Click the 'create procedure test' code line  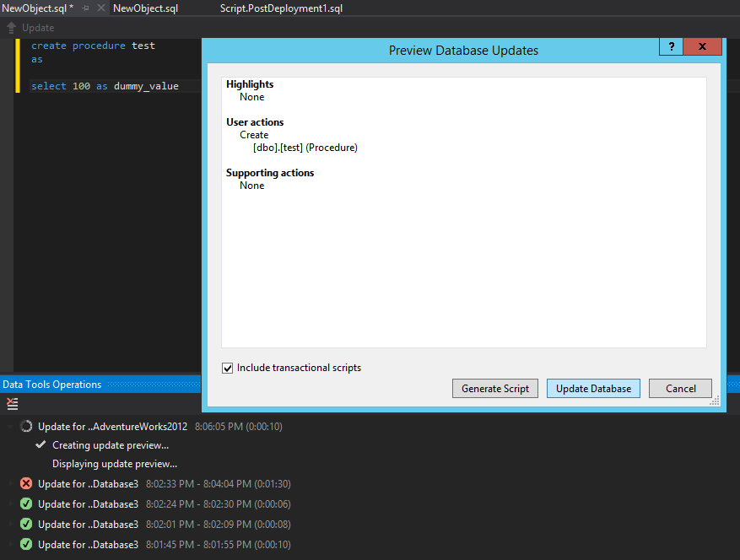(x=93, y=46)
